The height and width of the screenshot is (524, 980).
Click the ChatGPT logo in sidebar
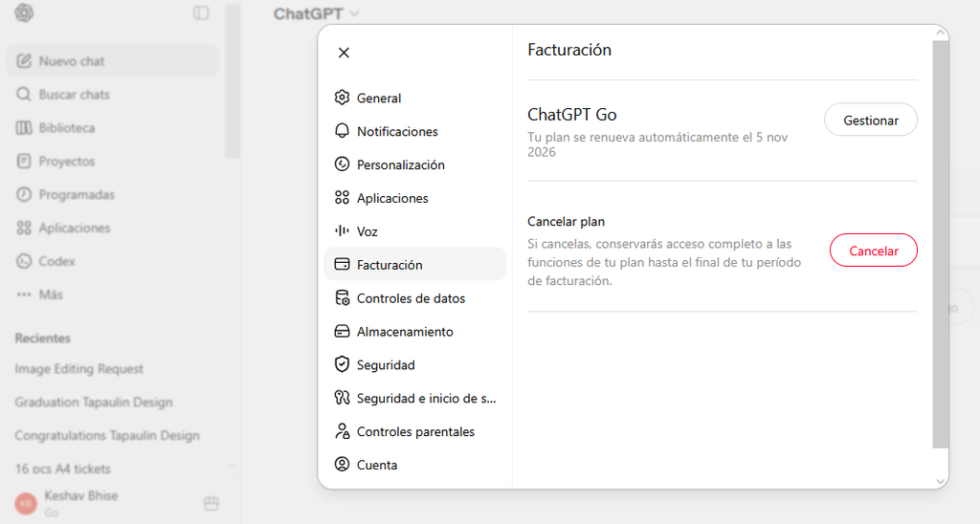click(x=24, y=12)
